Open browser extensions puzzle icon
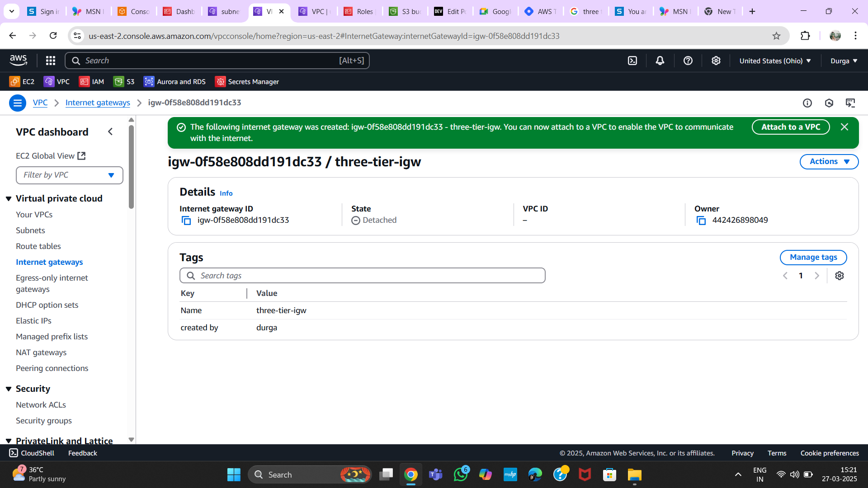The image size is (868, 488). 805,36
